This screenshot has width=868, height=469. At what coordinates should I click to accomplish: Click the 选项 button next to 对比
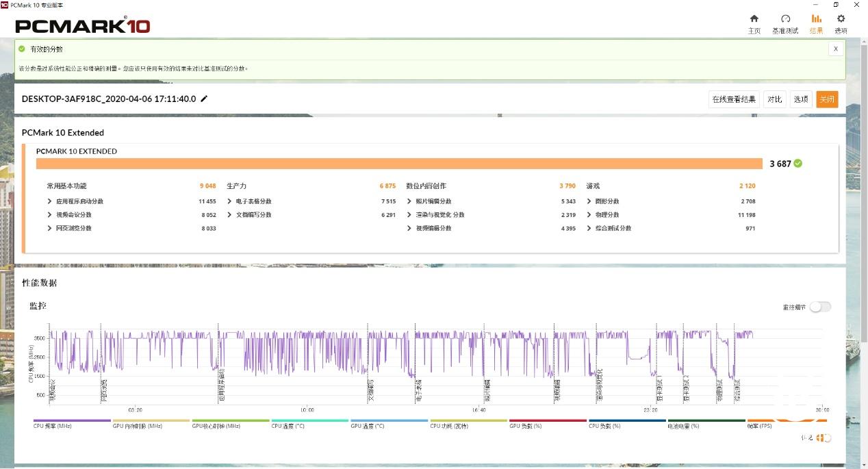click(801, 99)
